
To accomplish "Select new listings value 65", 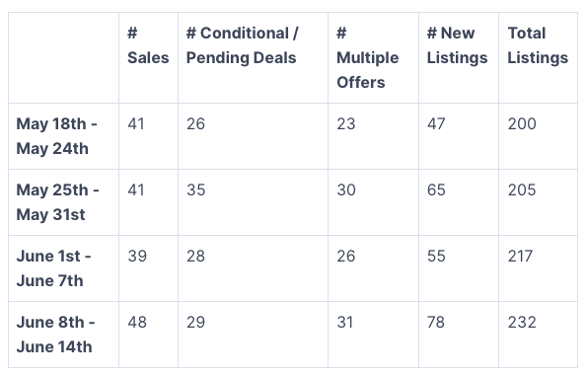I will [436, 189].
